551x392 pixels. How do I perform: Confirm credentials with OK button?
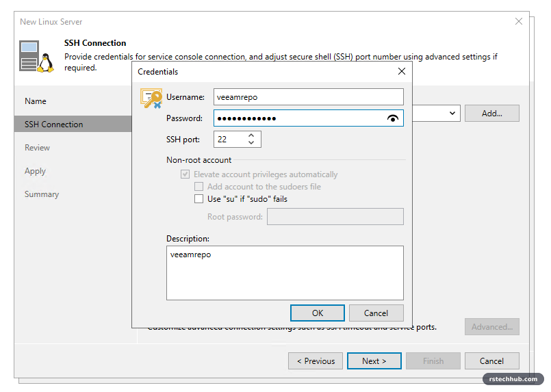pos(318,313)
